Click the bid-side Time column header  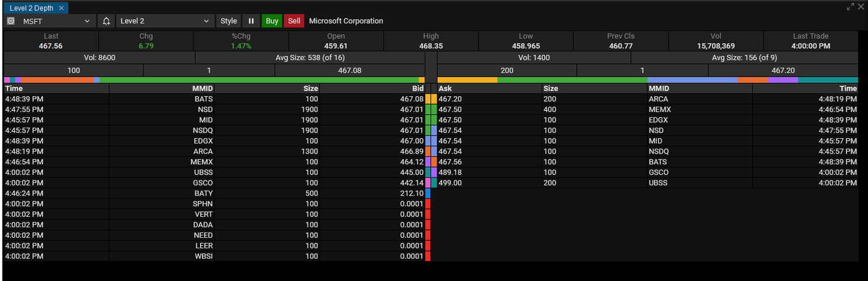tap(57, 89)
